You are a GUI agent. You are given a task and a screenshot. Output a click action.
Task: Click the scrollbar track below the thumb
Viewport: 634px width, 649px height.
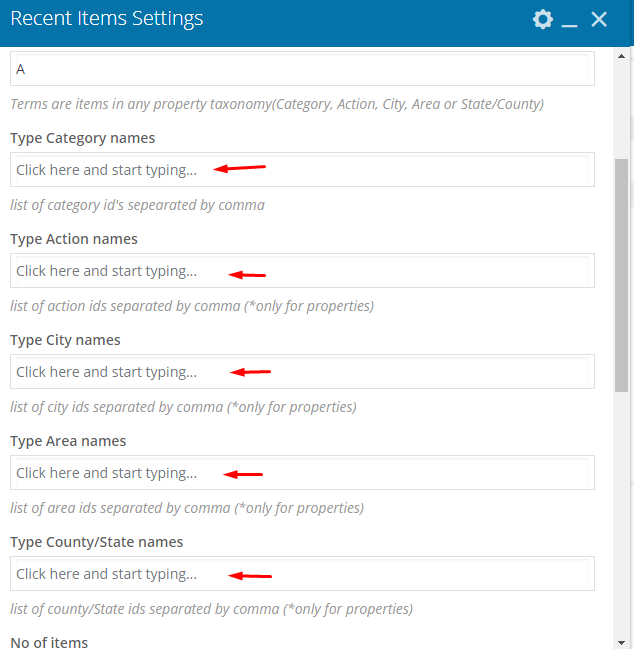[621, 513]
